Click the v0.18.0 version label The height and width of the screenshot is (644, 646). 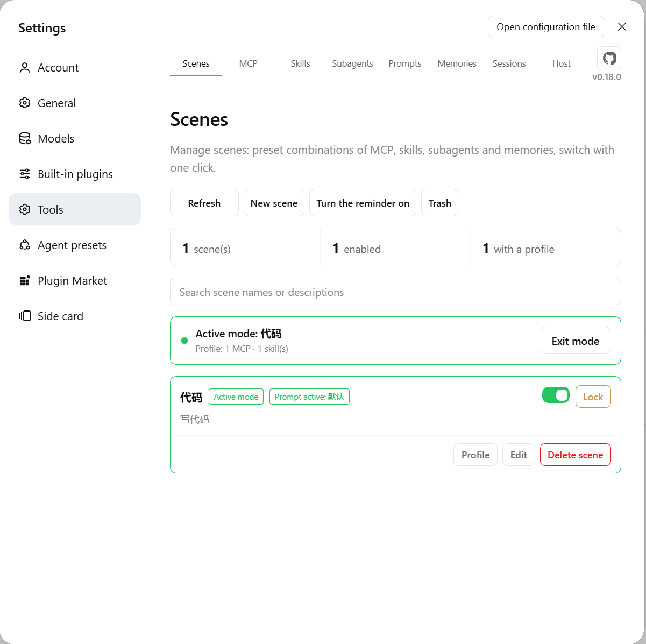click(x=606, y=77)
